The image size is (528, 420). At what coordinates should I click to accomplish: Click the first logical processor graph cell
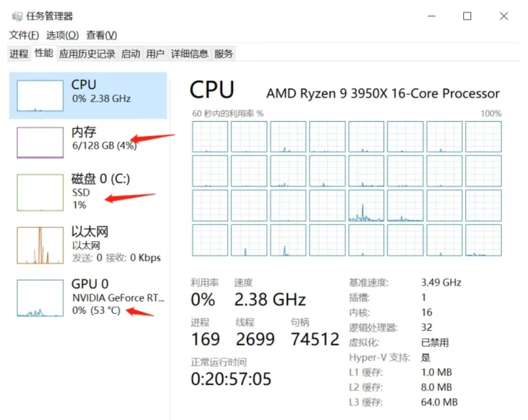(x=210, y=137)
